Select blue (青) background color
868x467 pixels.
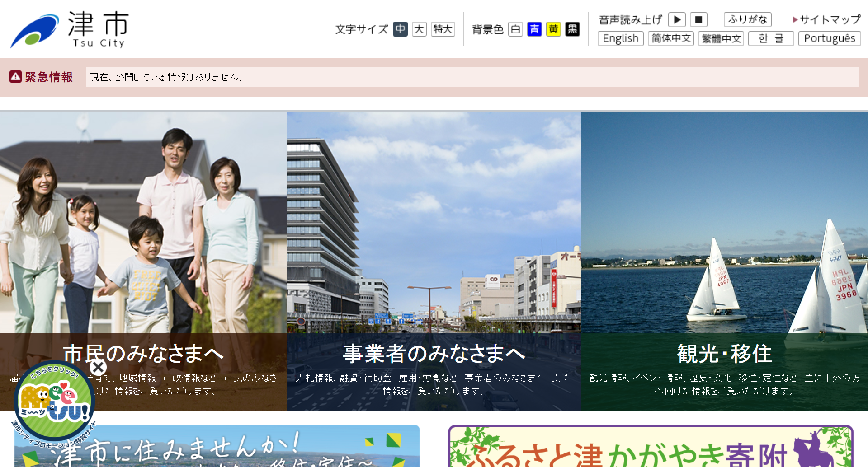pyautogui.click(x=534, y=29)
